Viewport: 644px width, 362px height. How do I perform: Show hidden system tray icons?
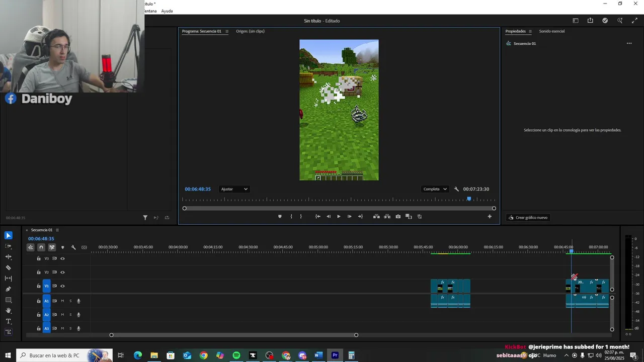point(567,355)
